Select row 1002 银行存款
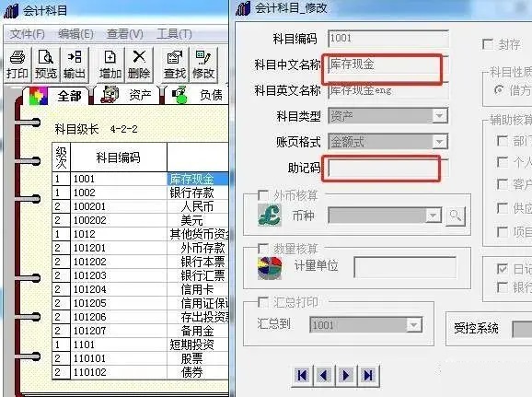 [x=140, y=193]
